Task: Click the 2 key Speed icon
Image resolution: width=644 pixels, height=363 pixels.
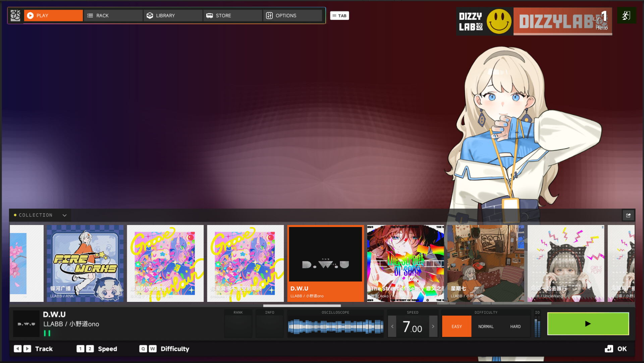Action: (x=90, y=349)
